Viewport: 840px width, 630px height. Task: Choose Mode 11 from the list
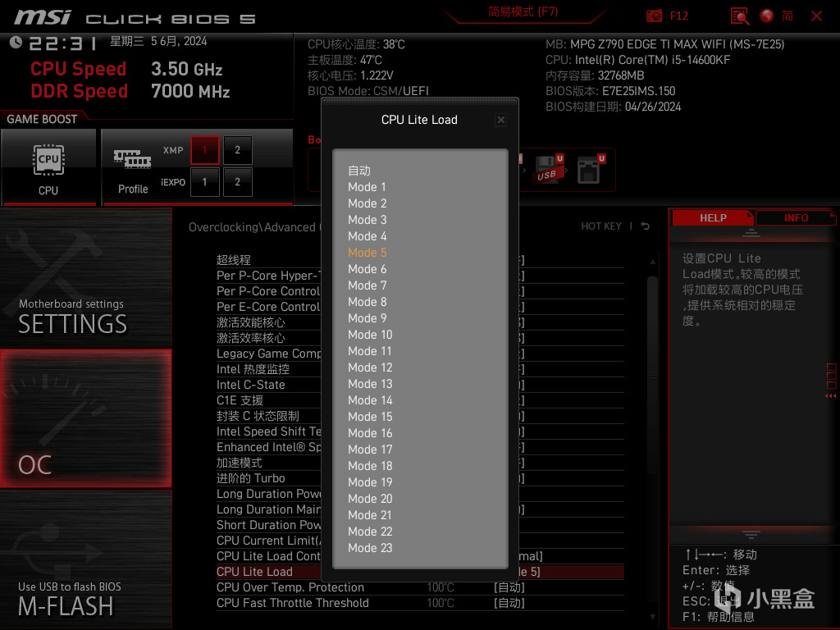point(370,351)
